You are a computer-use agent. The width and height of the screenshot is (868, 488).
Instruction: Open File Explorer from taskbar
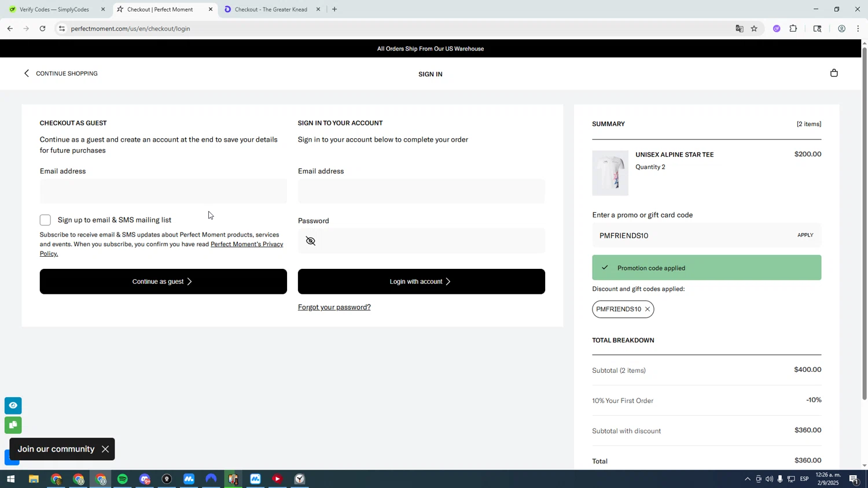(34, 479)
